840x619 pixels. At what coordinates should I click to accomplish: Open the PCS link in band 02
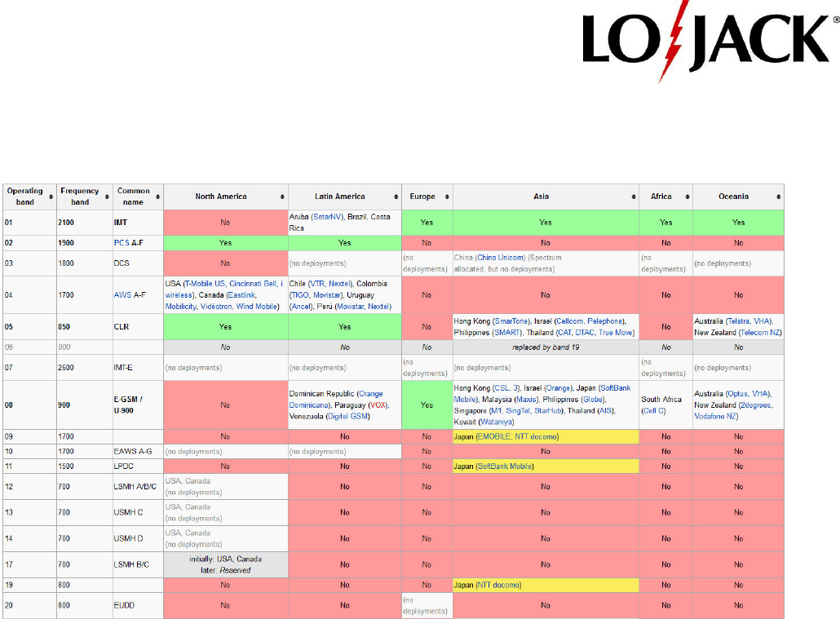[x=122, y=243]
